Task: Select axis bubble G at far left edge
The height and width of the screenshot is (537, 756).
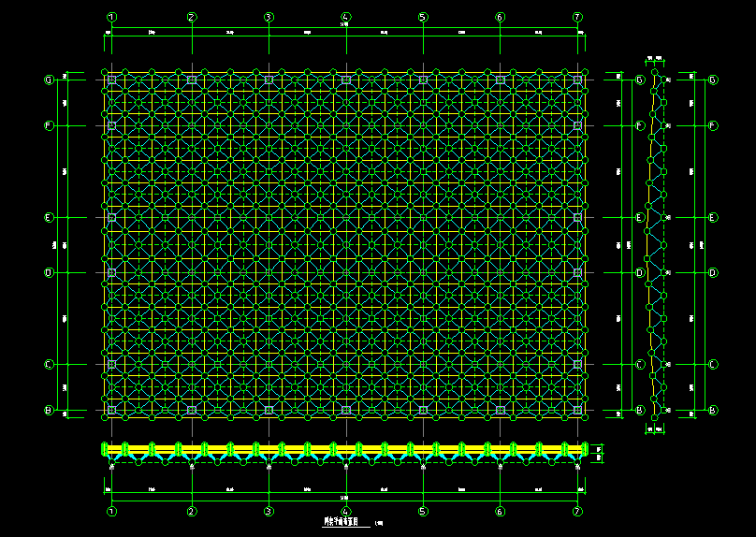Action: tap(49, 80)
